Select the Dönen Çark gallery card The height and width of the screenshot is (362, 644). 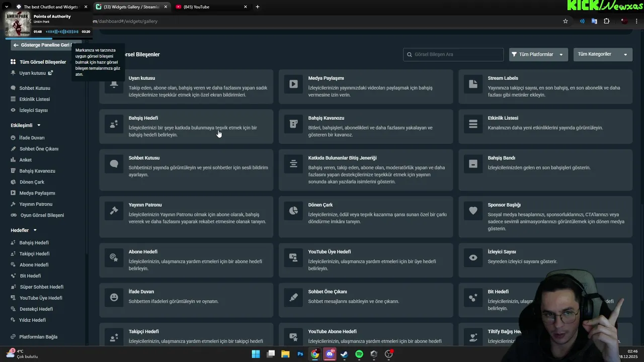tap(366, 217)
